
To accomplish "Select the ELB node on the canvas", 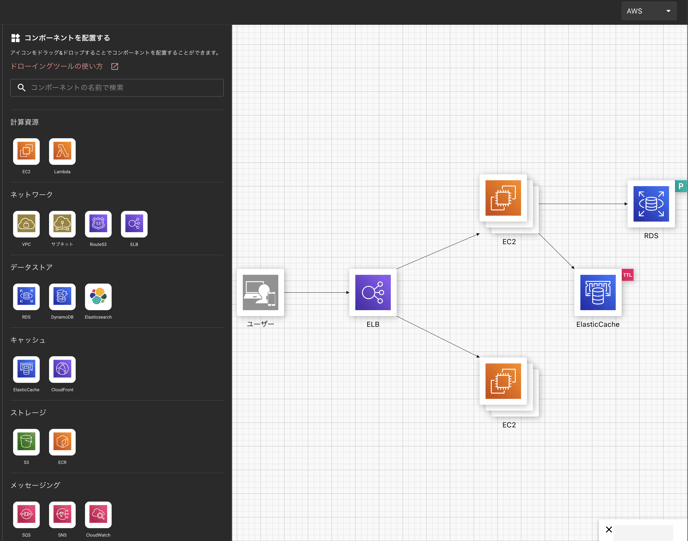I will pos(373,293).
